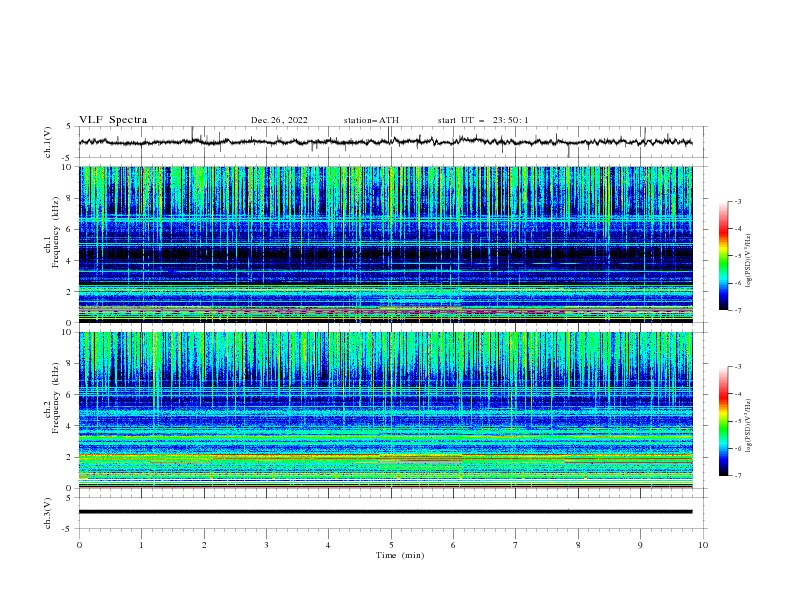This screenshot has height=612, width=792.
Task: Click the ch.3 flat black voltage trace
Action: [x=385, y=512]
